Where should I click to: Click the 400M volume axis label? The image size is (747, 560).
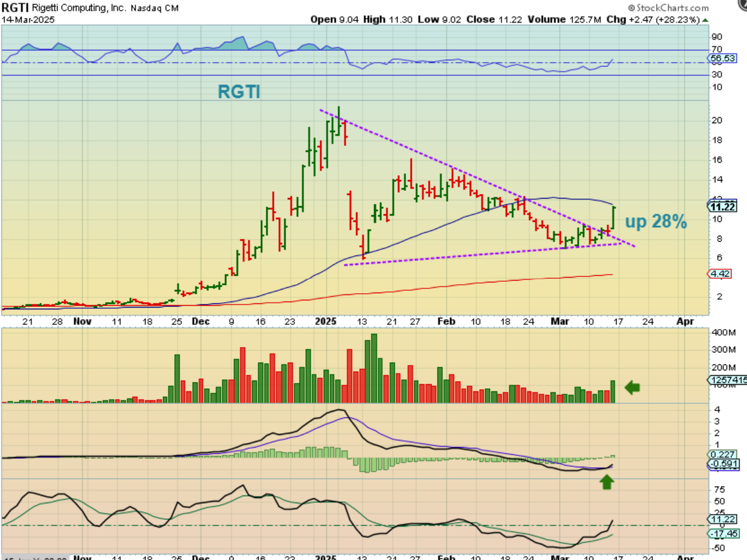point(723,332)
